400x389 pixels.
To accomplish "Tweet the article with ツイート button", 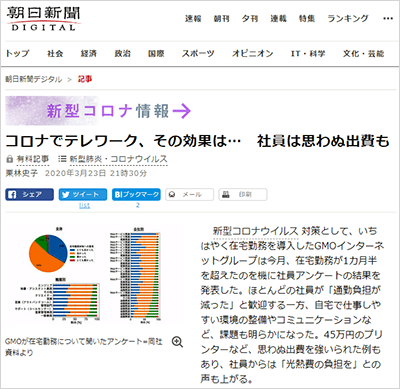I will click(83, 195).
